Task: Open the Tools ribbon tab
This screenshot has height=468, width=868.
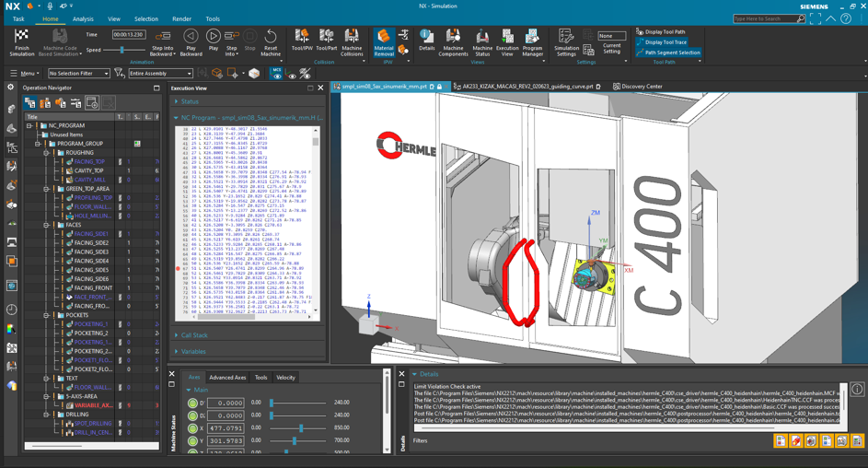Action: pos(213,18)
